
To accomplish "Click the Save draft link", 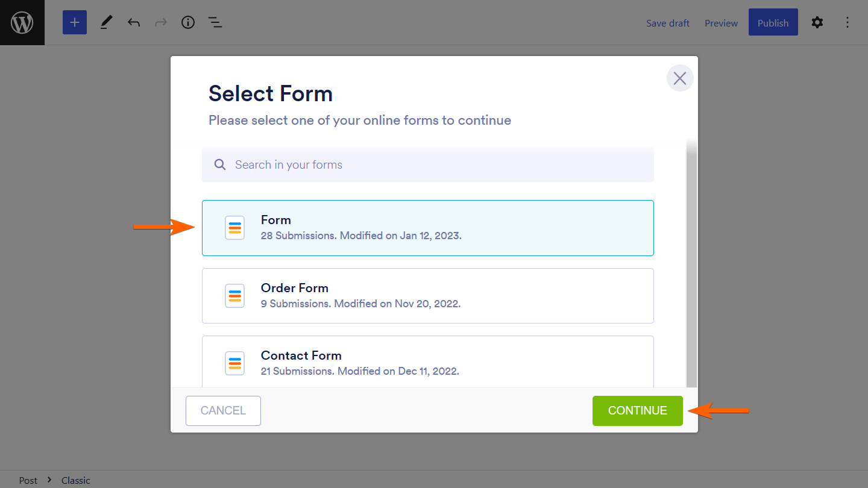I will (668, 23).
